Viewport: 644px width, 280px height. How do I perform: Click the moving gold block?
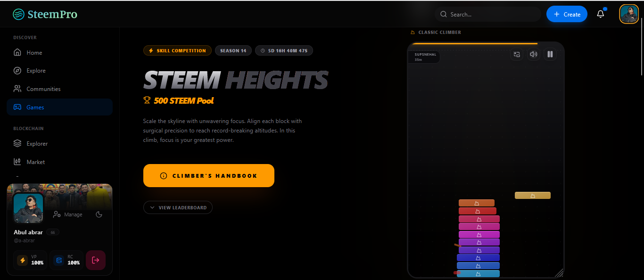pos(533,195)
